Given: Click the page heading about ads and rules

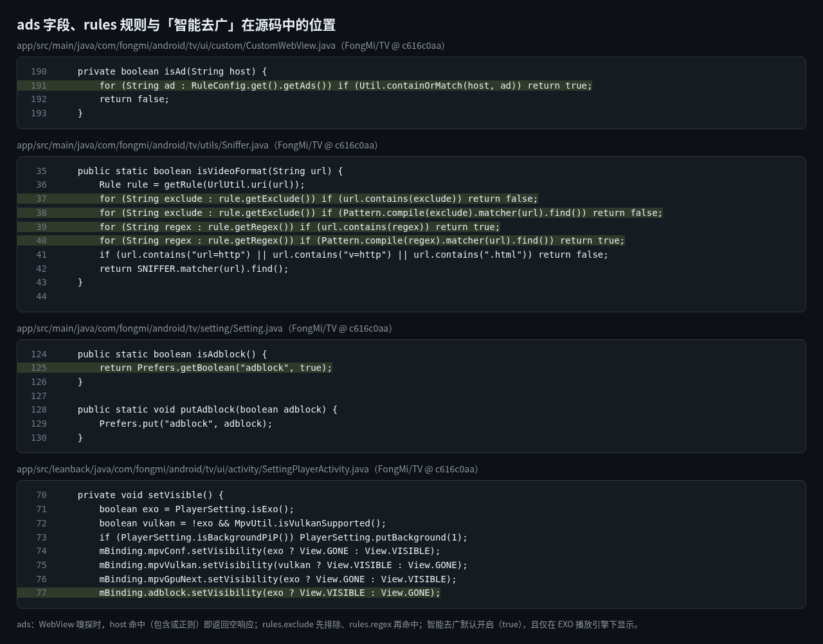Looking at the screenshot, I should click(x=176, y=25).
